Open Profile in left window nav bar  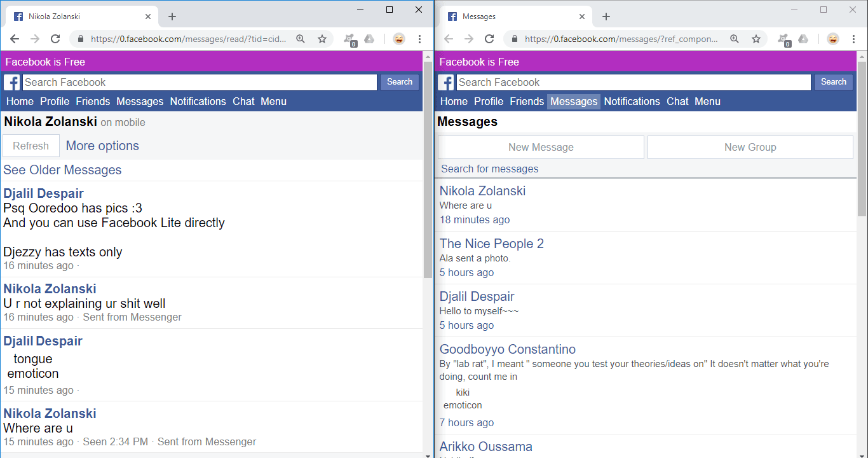tap(55, 101)
